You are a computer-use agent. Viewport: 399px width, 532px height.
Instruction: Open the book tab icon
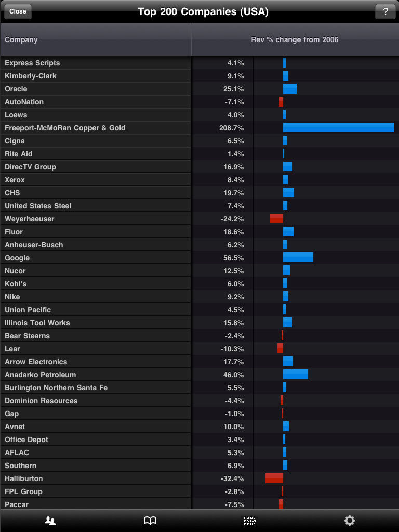(150, 521)
